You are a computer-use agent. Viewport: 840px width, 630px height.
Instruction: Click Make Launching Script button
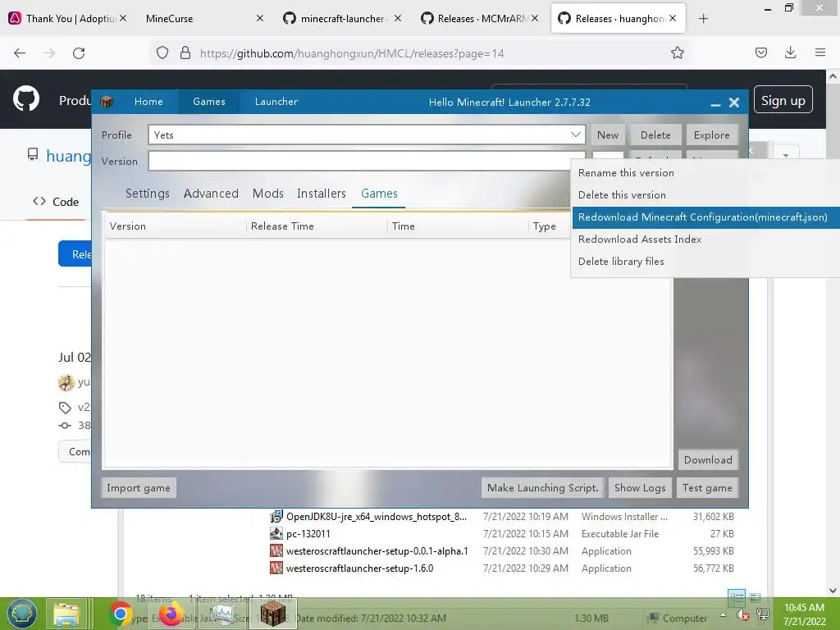coord(543,487)
